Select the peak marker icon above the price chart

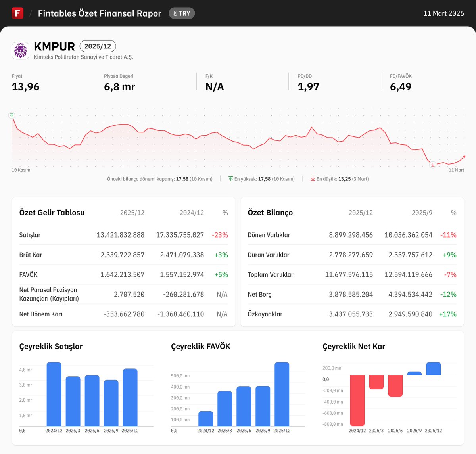12,115
